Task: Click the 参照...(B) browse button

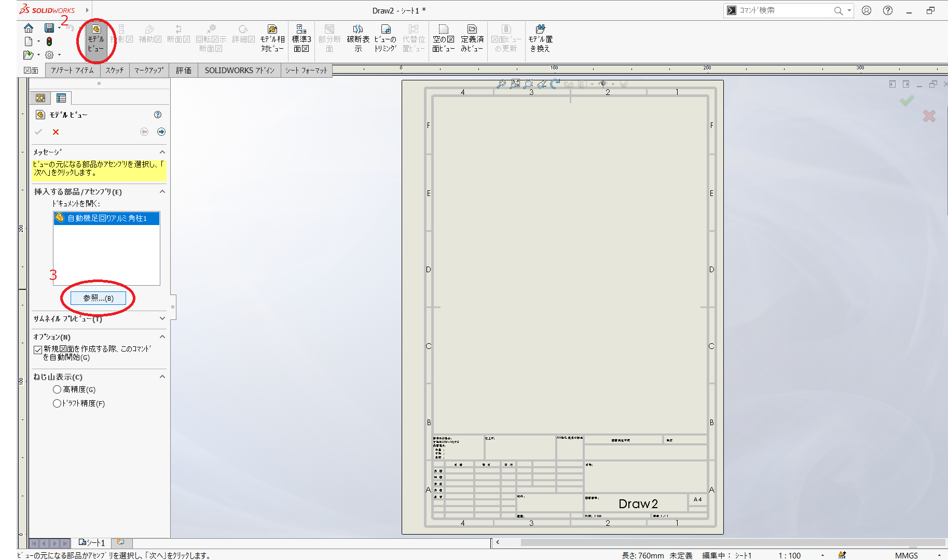Action: pyautogui.click(x=98, y=298)
